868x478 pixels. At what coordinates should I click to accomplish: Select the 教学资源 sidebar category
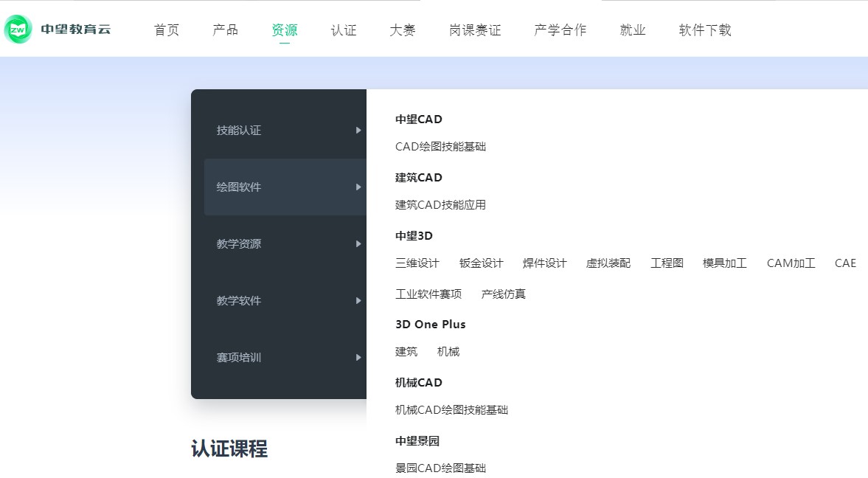coord(239,244)
